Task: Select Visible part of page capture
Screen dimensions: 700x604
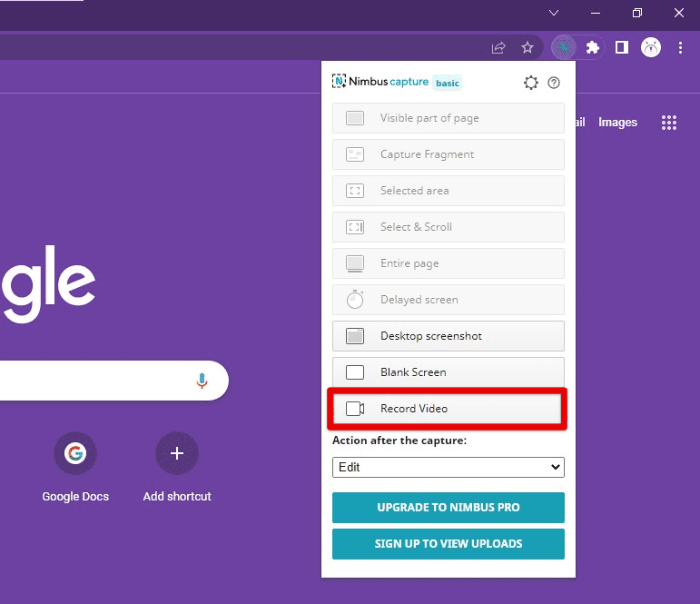Action: click(x=449, y=118)
